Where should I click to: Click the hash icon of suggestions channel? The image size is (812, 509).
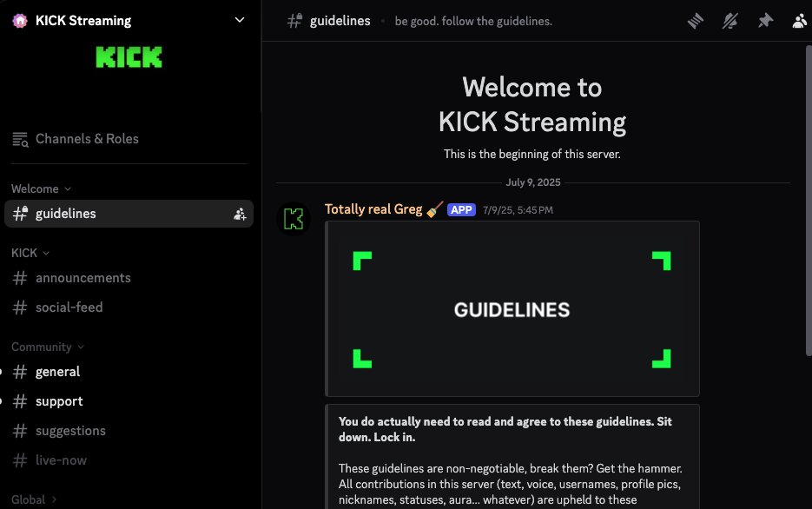click(x=20, y=431)
